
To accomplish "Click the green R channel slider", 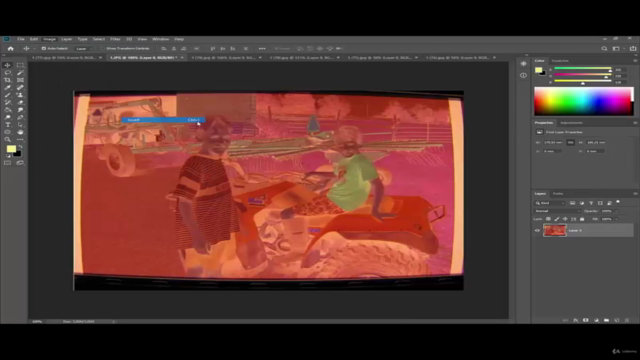I will (x=583, y=69).
